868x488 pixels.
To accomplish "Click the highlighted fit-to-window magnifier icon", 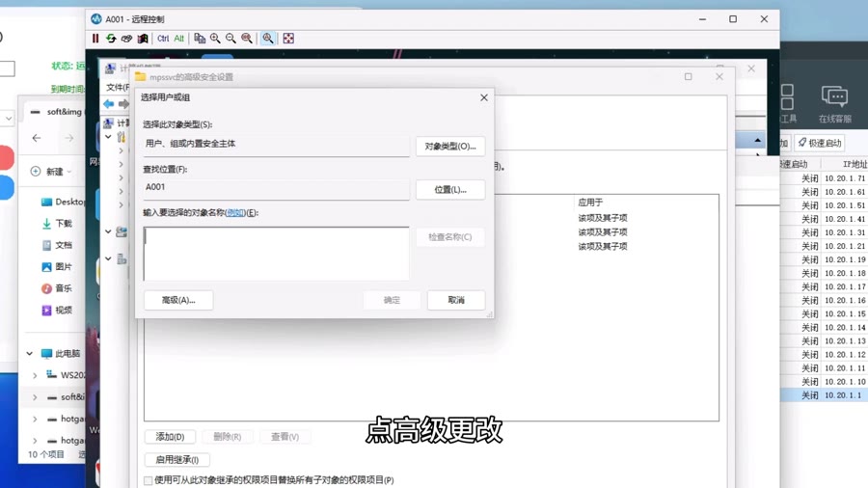I will 268,39.
